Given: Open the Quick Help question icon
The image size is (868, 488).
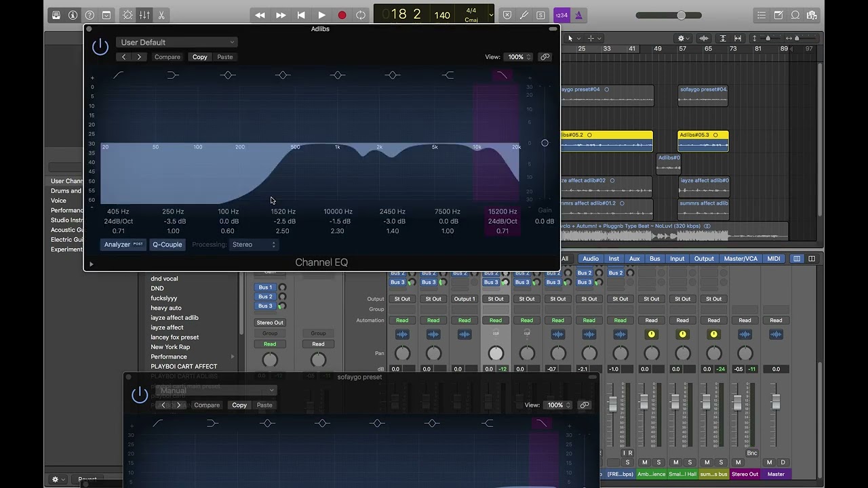Looking at the screenshot, I should [90, 15].
